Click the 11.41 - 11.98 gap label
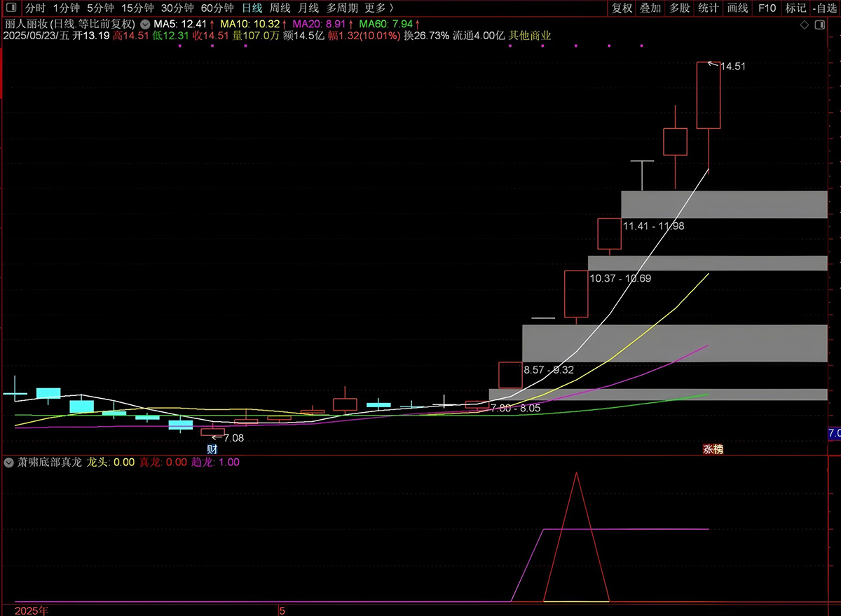Screen dimensions: 841x616 coord(653,226)
